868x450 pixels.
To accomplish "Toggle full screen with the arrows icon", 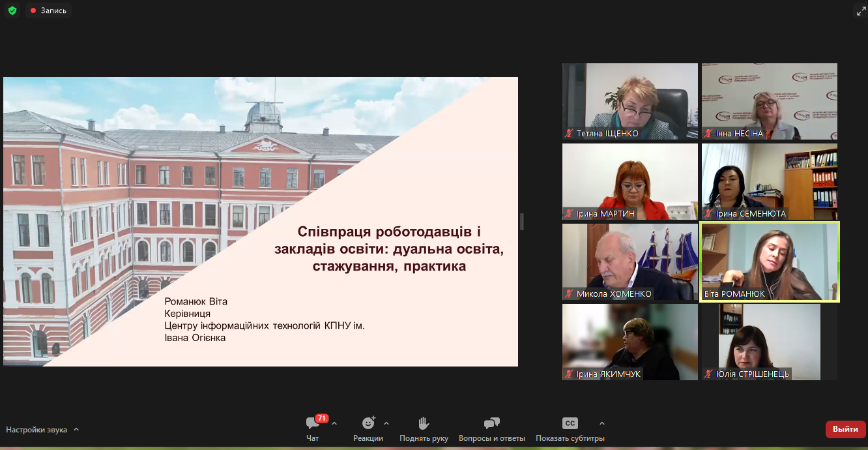I will 860,10.
